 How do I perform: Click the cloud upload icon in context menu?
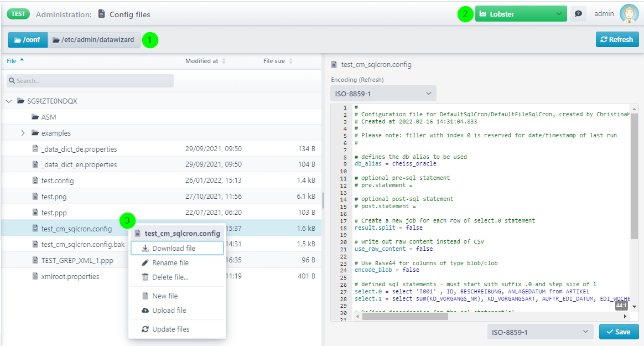[145, 310]
